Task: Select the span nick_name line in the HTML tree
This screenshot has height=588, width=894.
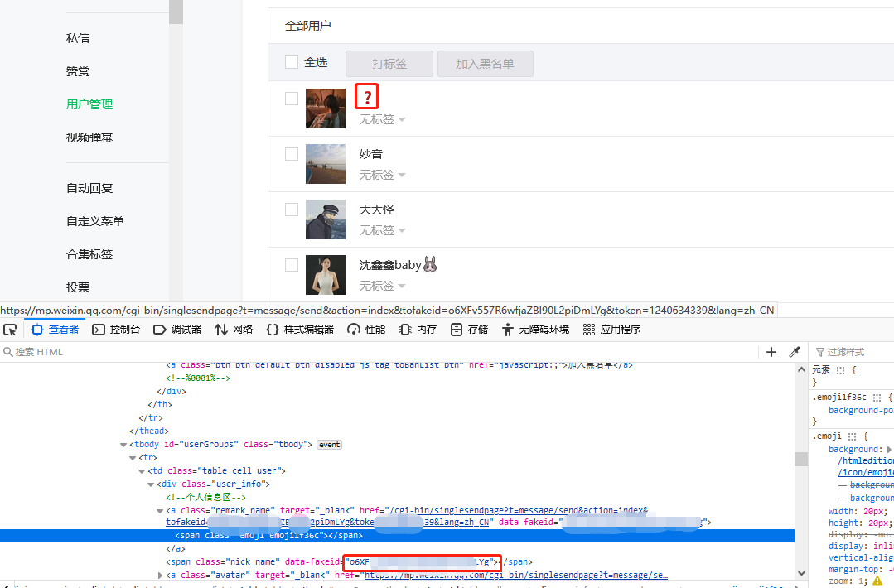Action: (397, 562)
